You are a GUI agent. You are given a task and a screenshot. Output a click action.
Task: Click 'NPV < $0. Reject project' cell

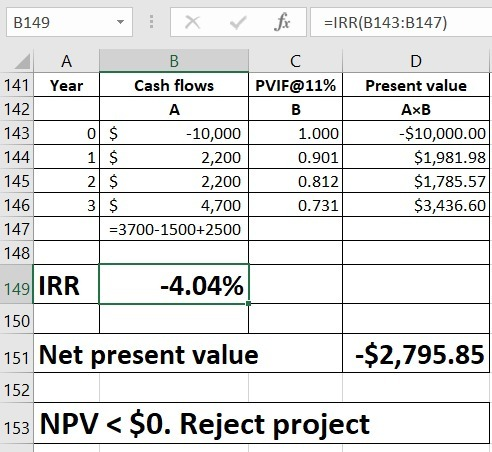[x=262, y=423]
